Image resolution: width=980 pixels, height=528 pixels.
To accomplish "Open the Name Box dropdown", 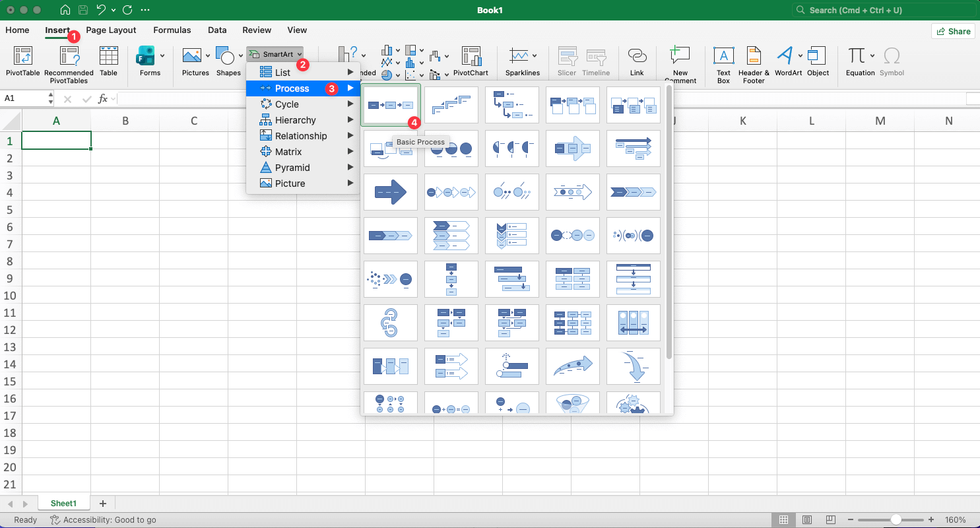I will [x=50, y=98].
